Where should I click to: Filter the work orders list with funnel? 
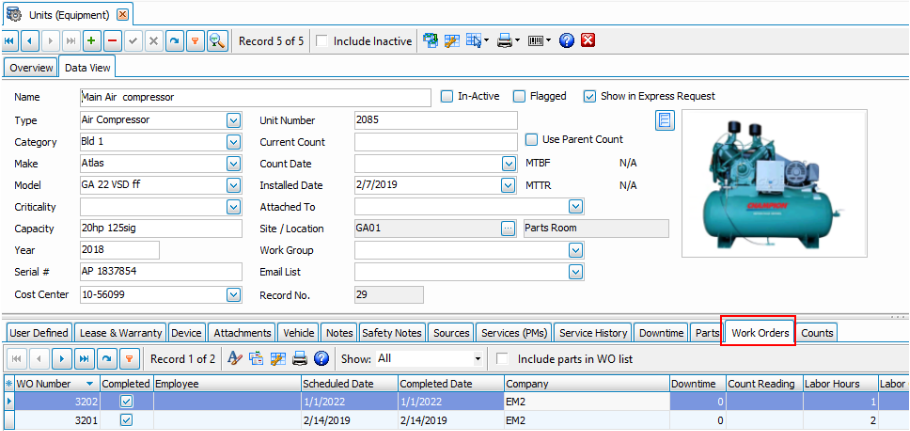tap(129, 359)
